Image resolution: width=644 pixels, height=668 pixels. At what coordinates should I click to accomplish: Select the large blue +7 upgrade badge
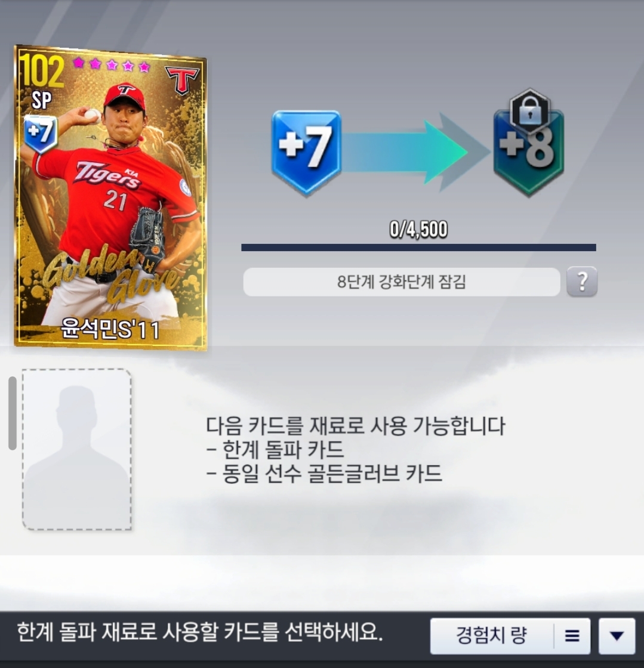point(306,153)
